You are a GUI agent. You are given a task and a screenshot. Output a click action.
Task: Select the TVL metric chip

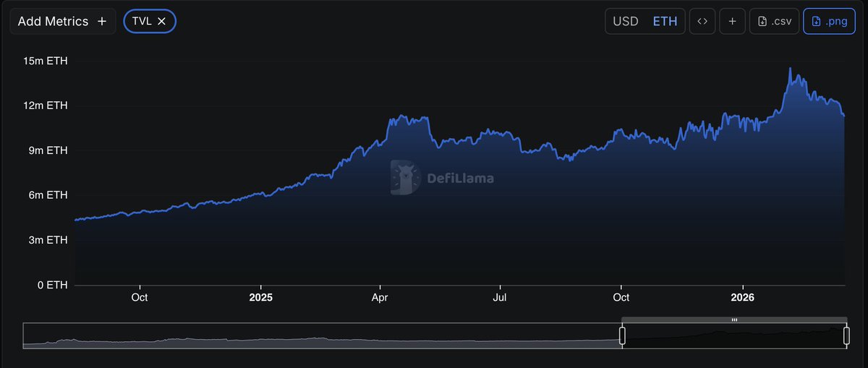click(150, 21)
